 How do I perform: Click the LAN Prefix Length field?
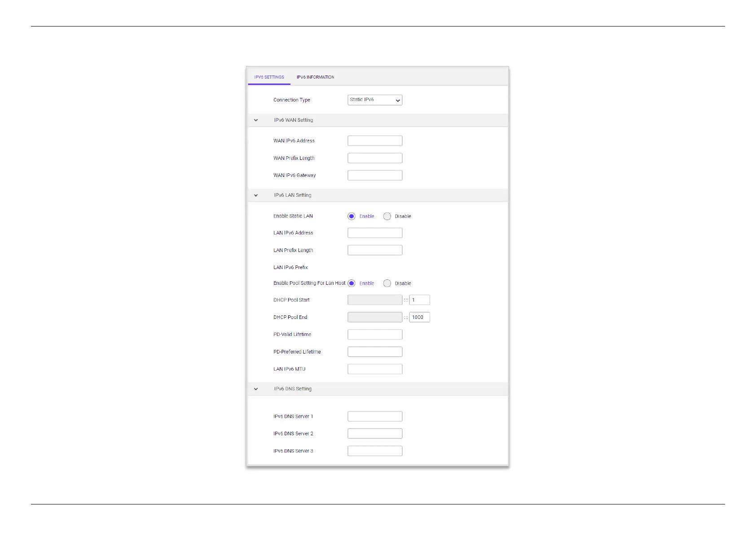click(x=375, y=250)
